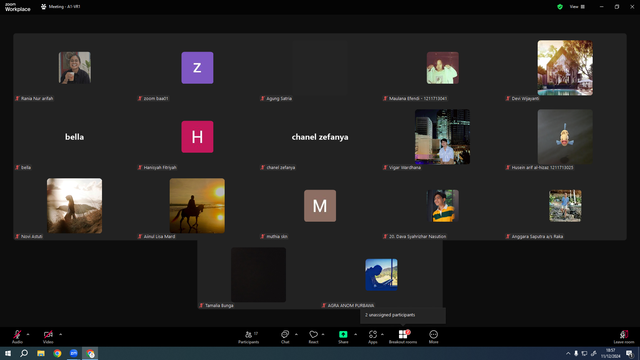Viewport: 640px width, 360px height.
Task: Select Agung Satria's tile
Action: [320, 68]
